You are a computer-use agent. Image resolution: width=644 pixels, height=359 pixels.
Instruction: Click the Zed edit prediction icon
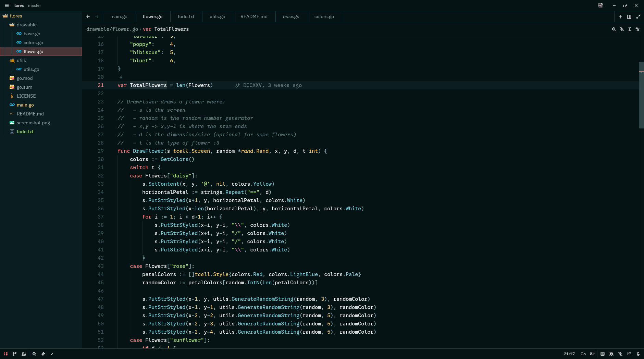pyautogui.click(x=592, y=354)
